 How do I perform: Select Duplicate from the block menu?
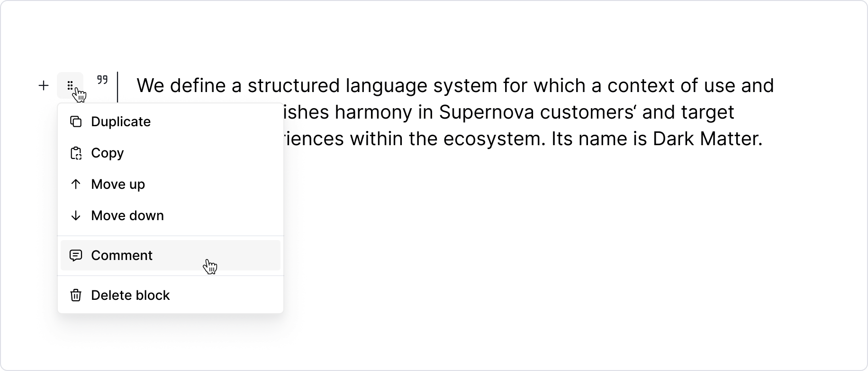(x=121, y=121)
